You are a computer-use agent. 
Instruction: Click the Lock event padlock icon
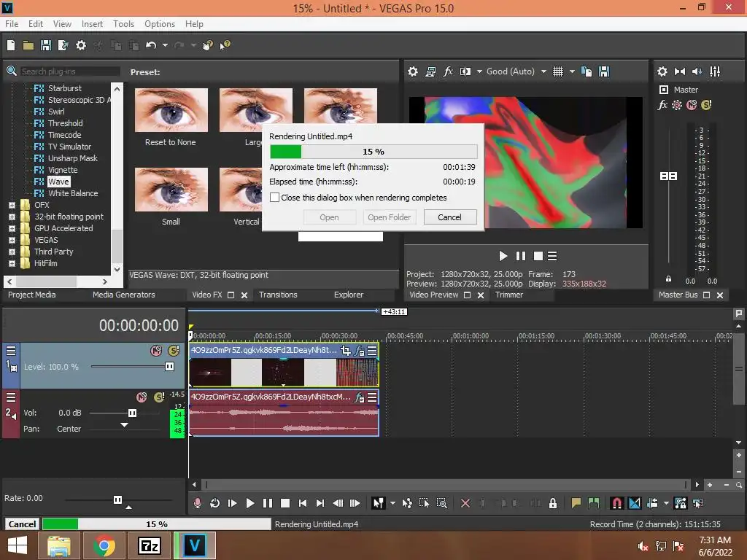(x=553, y=503)
